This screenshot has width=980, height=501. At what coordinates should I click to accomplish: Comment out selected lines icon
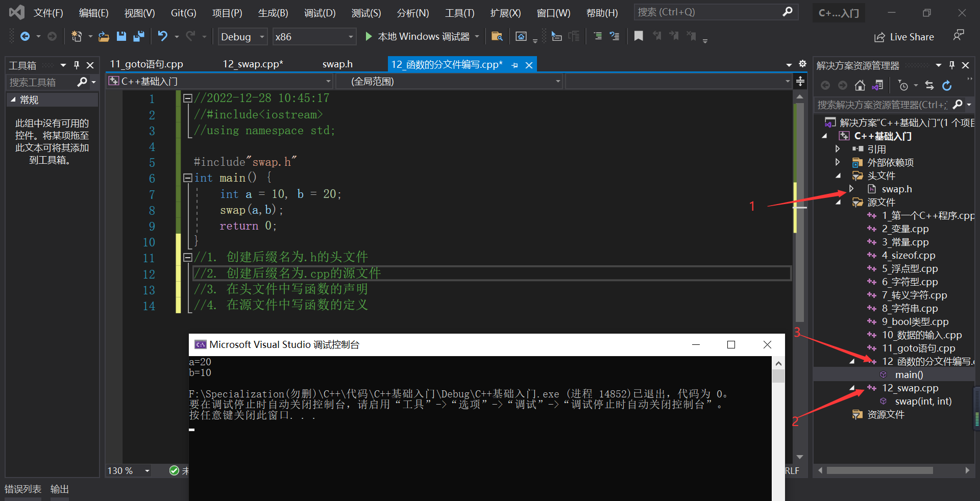[x=598, y=36]
